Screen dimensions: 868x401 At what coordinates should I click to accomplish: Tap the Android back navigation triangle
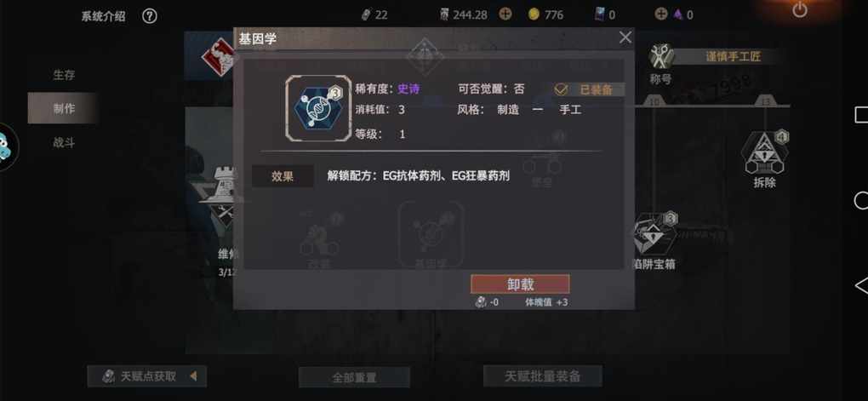(861, 286)
